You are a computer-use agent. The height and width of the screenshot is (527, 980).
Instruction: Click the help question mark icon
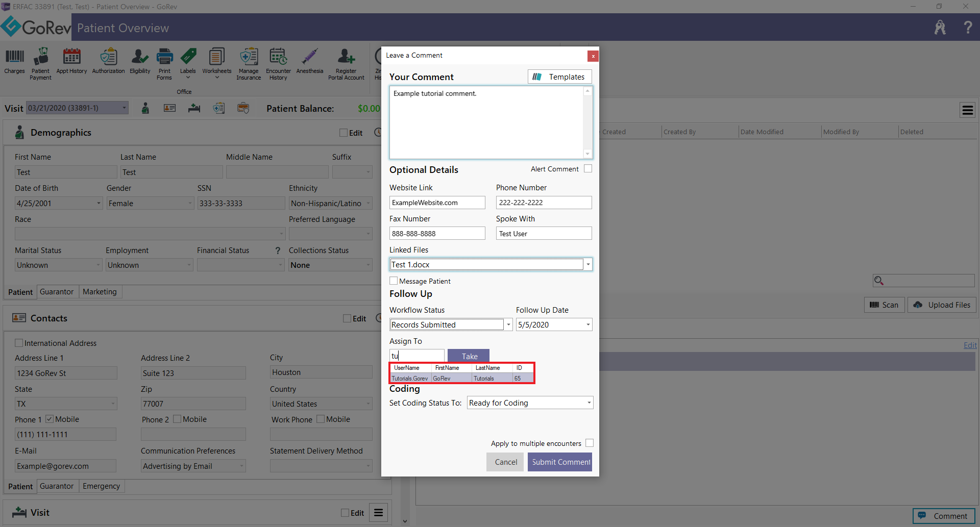pos(968,27)
